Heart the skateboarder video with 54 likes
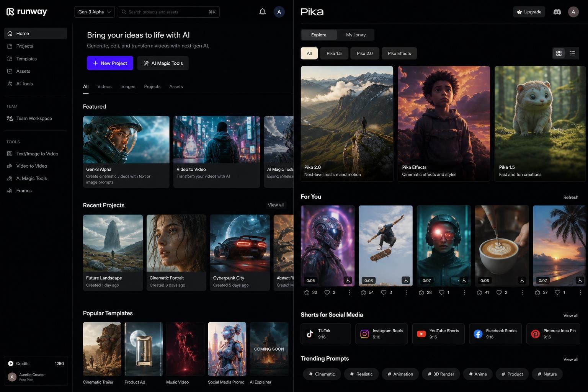 [384, 292]
